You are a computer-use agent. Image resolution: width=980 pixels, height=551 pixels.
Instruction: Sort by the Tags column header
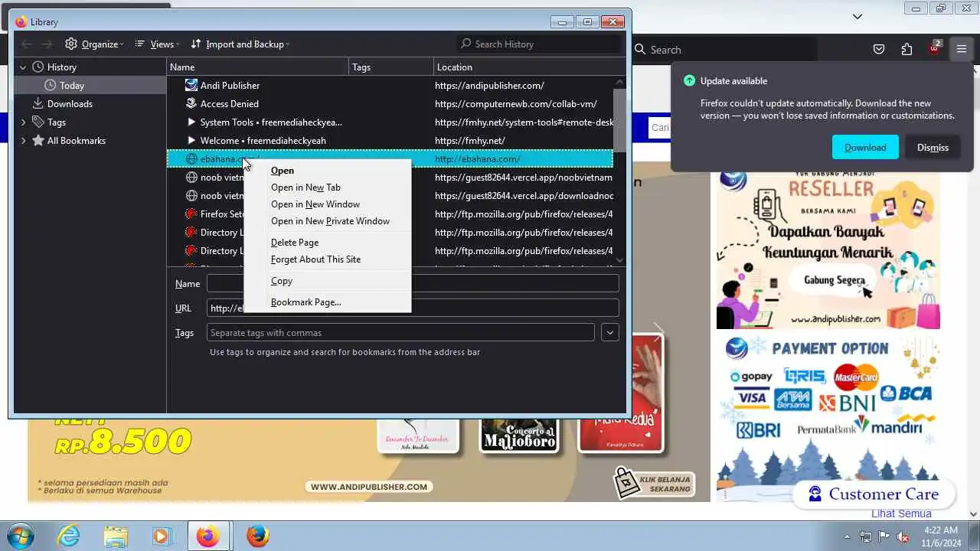391,67
